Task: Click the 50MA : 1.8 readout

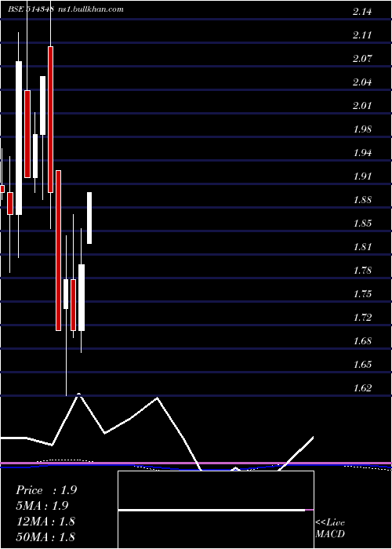Action: pos(45,536)
